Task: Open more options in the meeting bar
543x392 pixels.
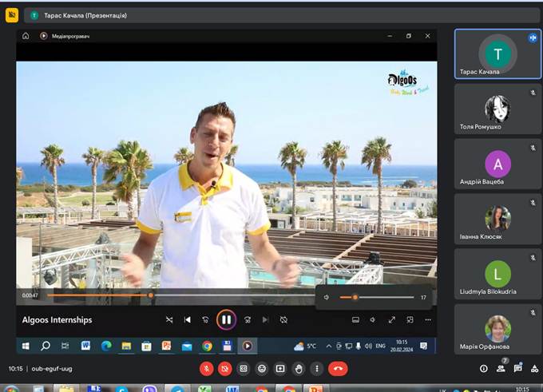Action: (317, 369)
